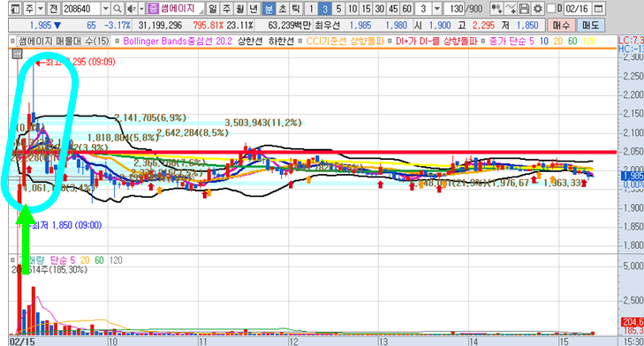Open the dropdown arrow beside the speaker icon
This screenshot has width=644, height=346.
pyautogui.click(x=141, y=8)
